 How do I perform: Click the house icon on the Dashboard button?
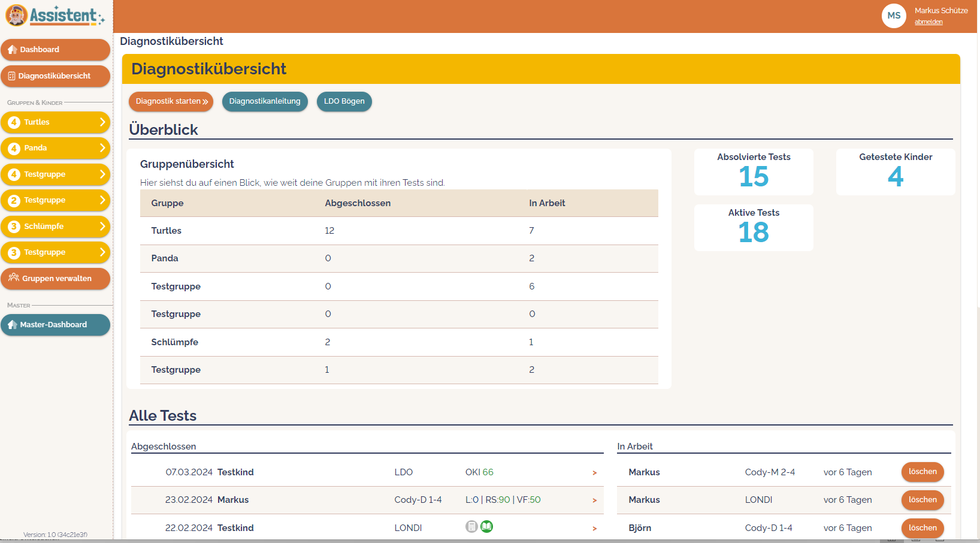(x=13, y=50)
